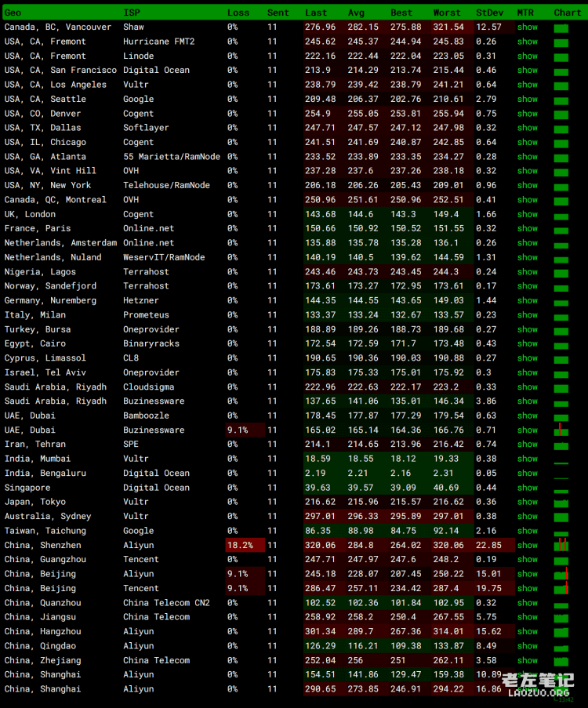Click the 2.19 last value for Bengaluru
The height and width of the screenshot is (708, 588).
click(315, 474)
